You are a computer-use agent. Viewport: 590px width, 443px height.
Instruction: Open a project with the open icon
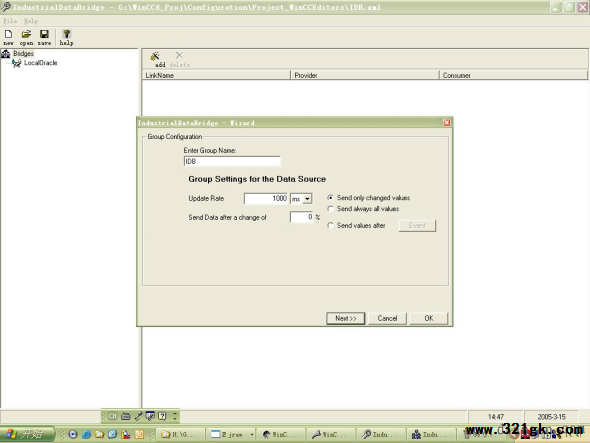pos(26,38)
